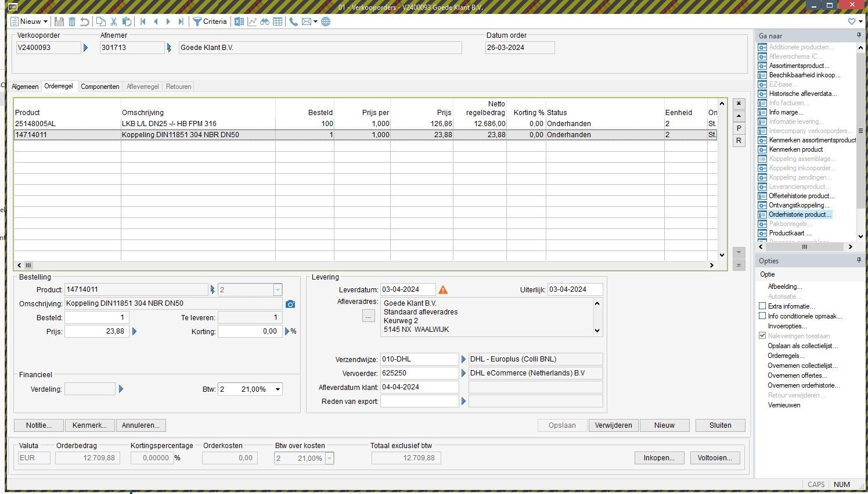Viewport: 868px width, 494px height.
Task: Click the order grid horizontal scrollbar
Action: (365, 265)
